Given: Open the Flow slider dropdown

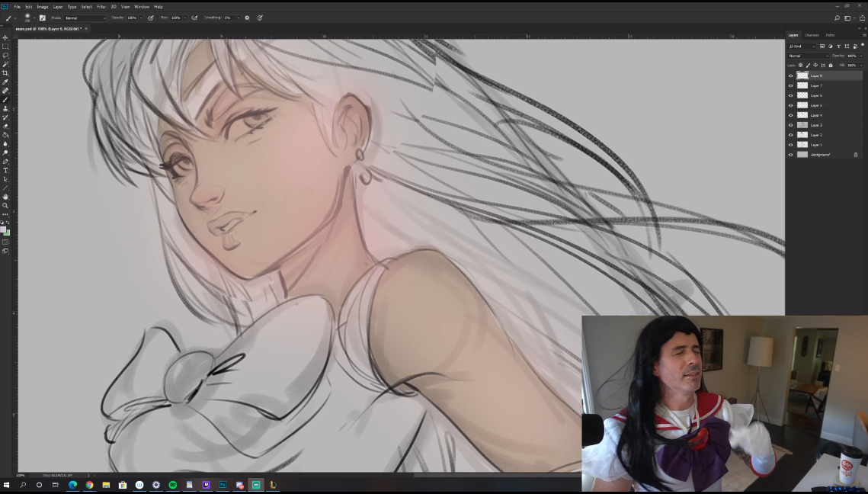Looking at the screenshot, I should [185, 18].
